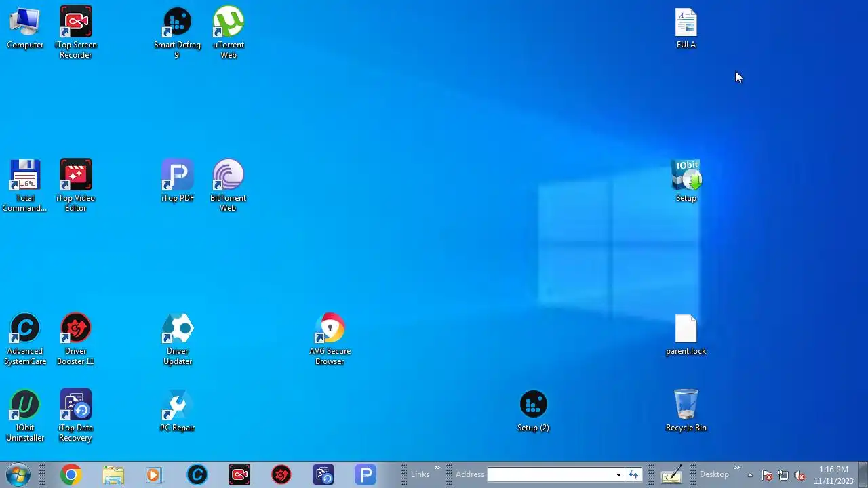Select the Smart Defrag 9 shortcut
This screenshot has width=868, height=488.
tap(177, 33)
